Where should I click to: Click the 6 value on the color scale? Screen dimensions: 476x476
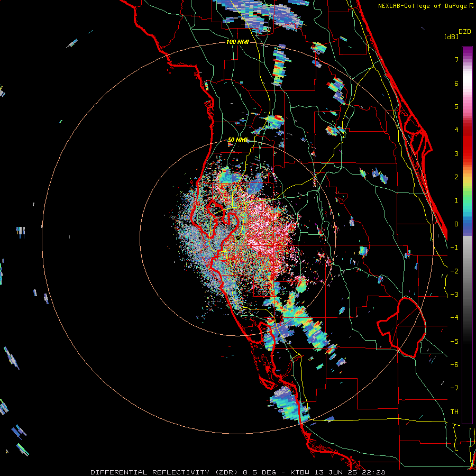tap(456, 83)
